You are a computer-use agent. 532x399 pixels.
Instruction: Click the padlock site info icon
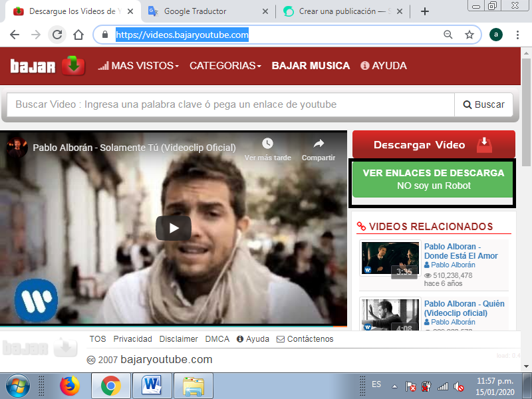point(105,35)
